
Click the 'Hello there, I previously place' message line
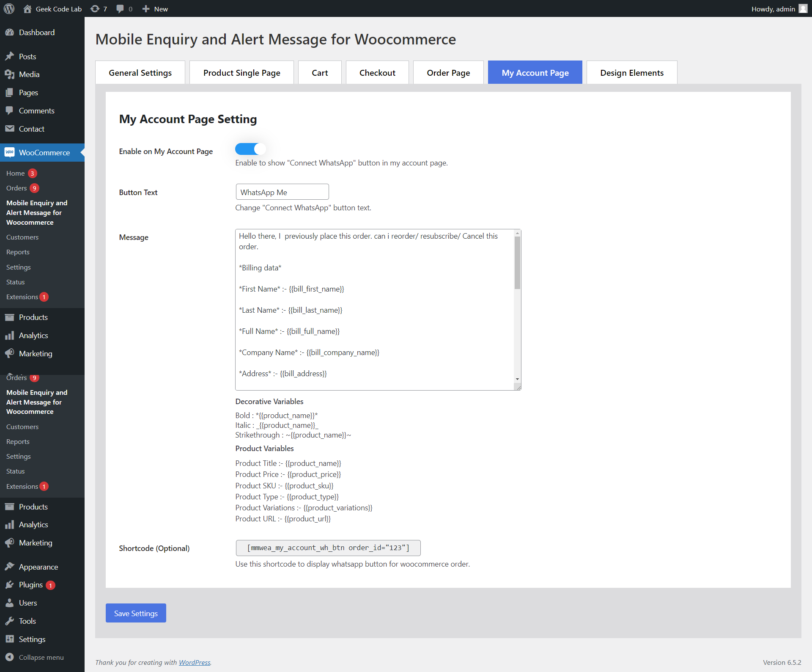368,236
